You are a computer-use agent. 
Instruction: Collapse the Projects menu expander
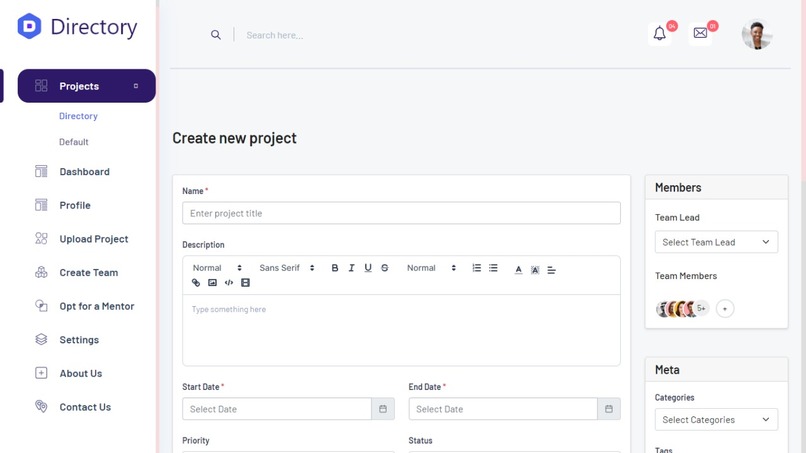(x=136, y=86)
